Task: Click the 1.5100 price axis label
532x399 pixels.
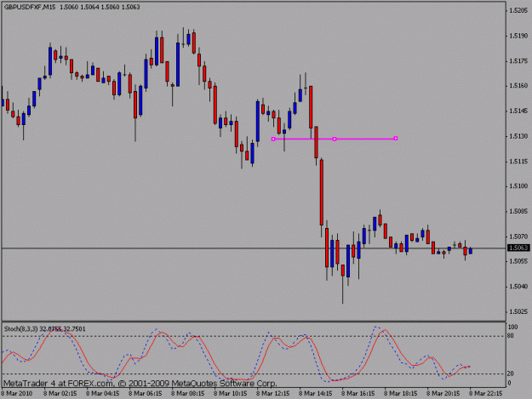Action: click(x=518, y=186)
